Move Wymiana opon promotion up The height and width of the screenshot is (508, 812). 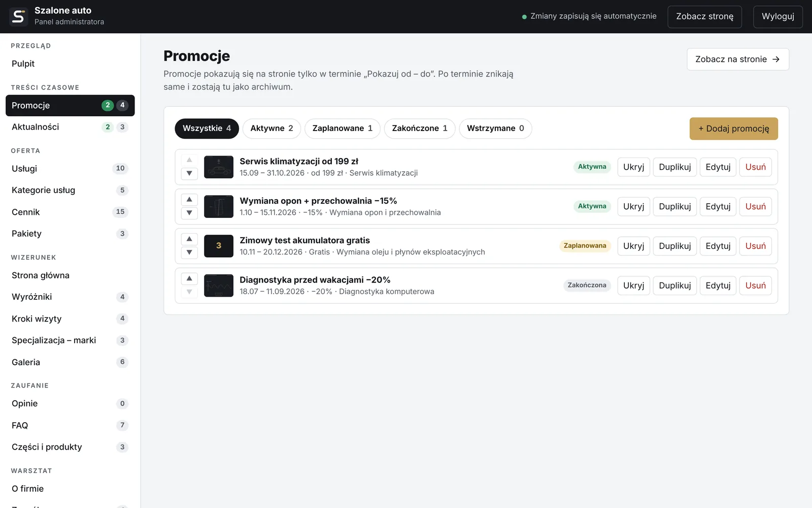[x=189, y=200]
